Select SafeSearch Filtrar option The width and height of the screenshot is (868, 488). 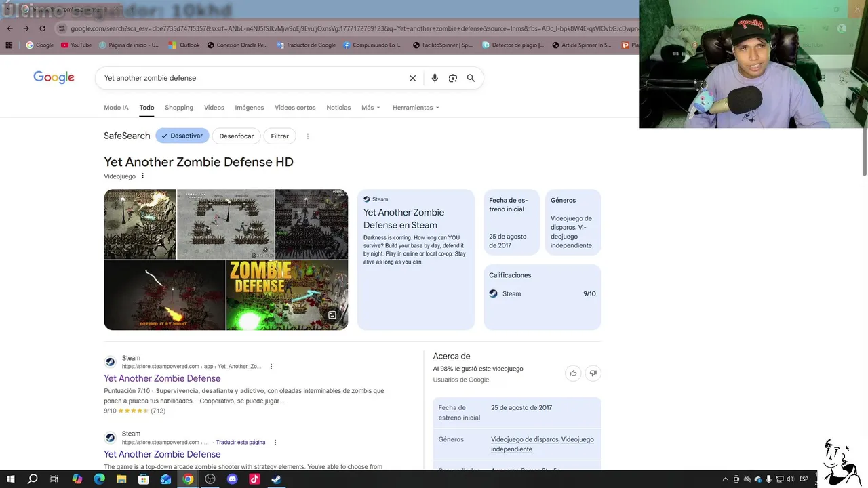(279, 136)
